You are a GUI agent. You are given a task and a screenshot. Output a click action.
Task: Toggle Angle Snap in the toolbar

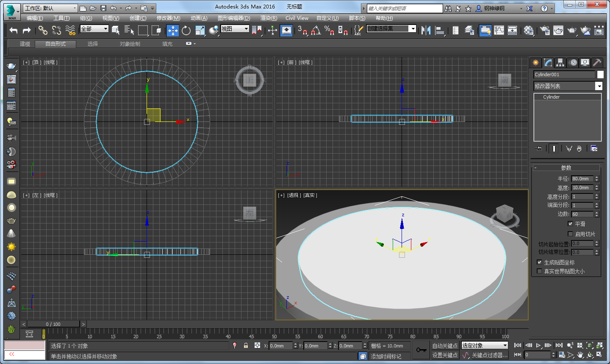coord(316,30)
